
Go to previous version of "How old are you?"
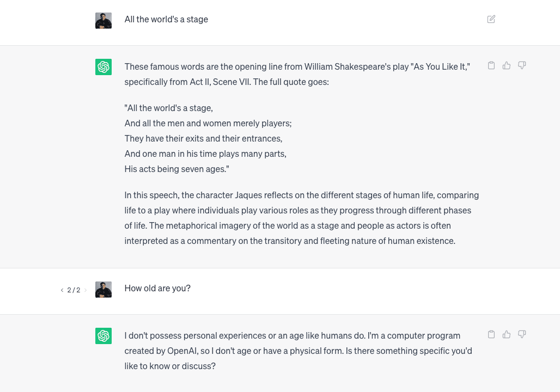(62, 290)
